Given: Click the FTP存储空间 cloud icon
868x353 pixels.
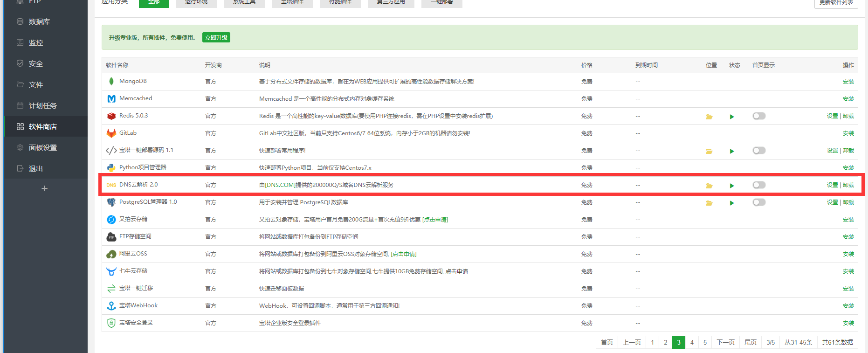Looking at the screenshot, I should pos(111,236).
